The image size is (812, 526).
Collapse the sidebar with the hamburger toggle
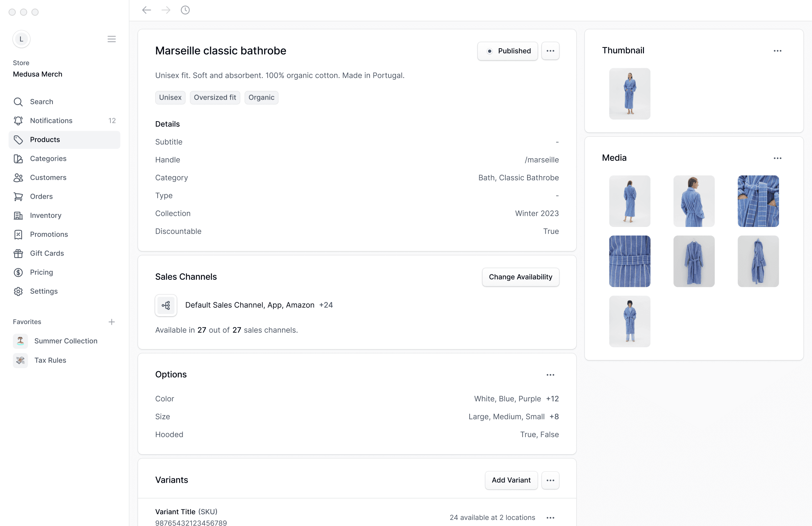pyautogui.click(x=112, y=39)
